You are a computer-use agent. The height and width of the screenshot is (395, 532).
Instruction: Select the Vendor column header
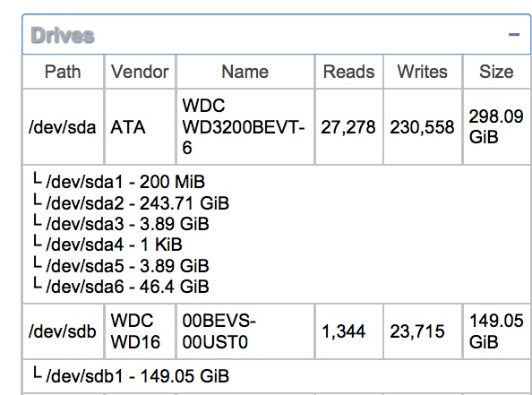(x=140, y=72)
